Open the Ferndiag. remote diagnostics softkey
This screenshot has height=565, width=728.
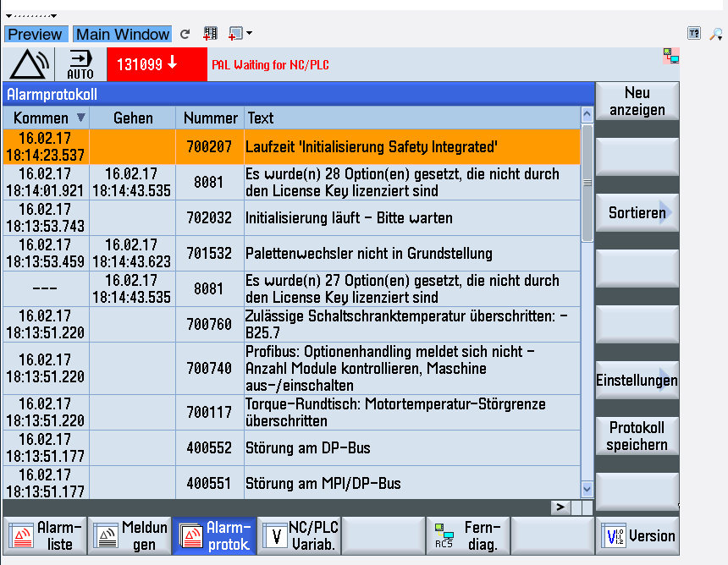468,535
